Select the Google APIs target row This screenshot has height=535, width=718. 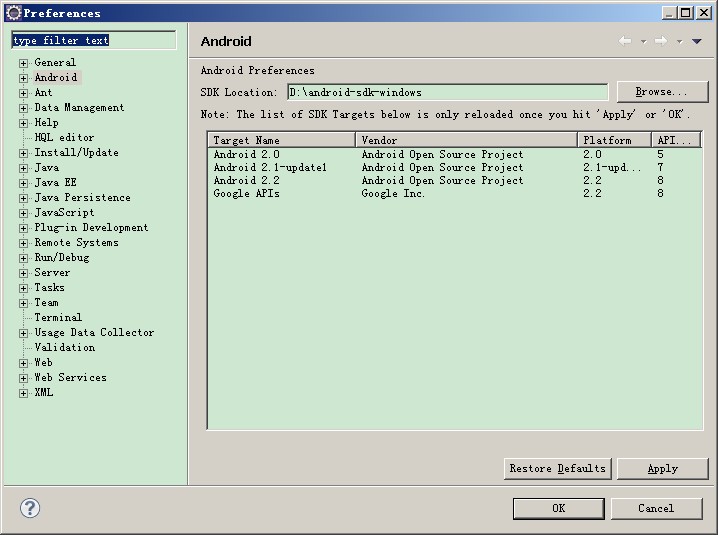pos(455,194)
